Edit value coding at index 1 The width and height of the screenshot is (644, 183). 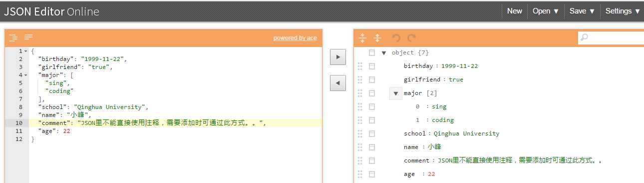point(443,120)
